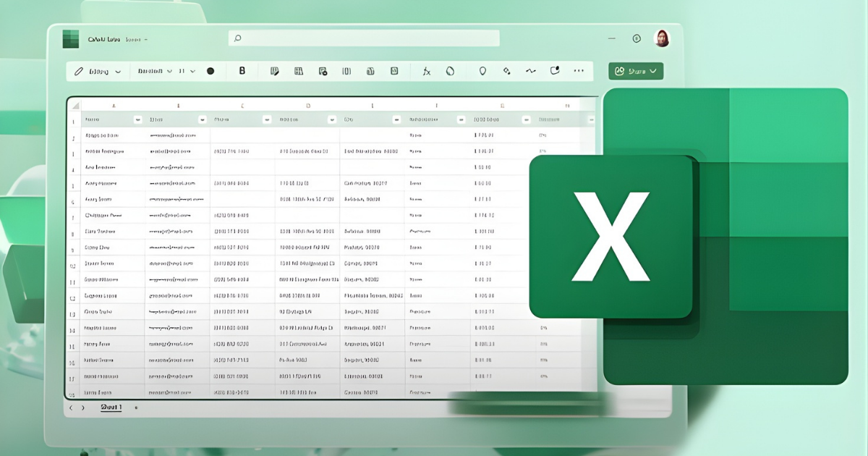Viewport: 868px width, 456px height.
Task: Open the filter dropdown in column D header
Action: pyautogui.click(x=332, y=119)
